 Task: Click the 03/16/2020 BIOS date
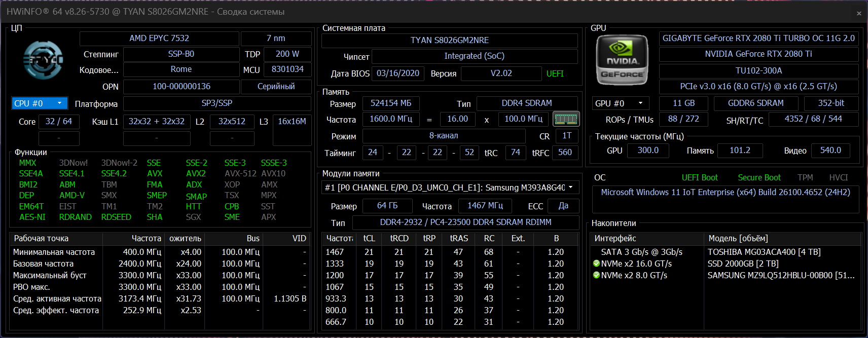(398, 73)
